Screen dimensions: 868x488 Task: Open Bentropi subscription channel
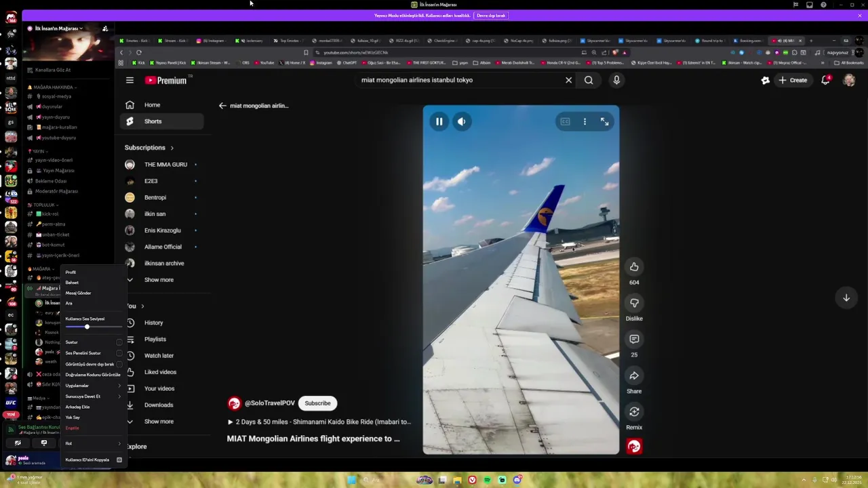click(162, 197)
